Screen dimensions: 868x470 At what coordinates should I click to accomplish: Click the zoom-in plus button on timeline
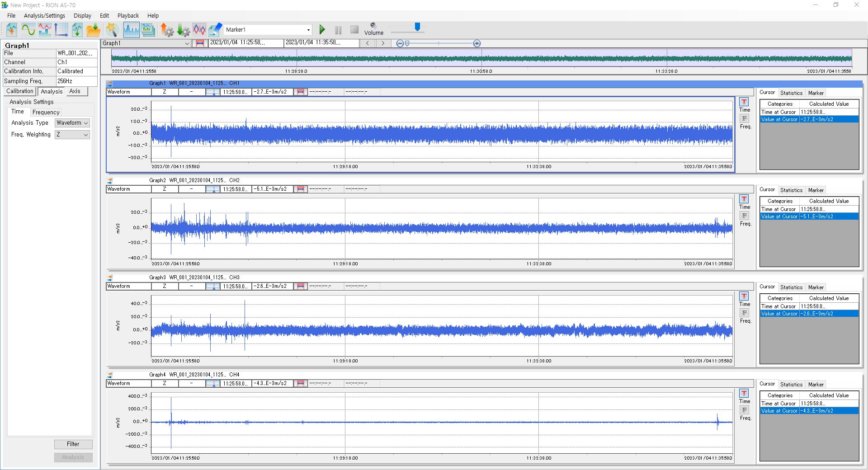click(477, 43)
